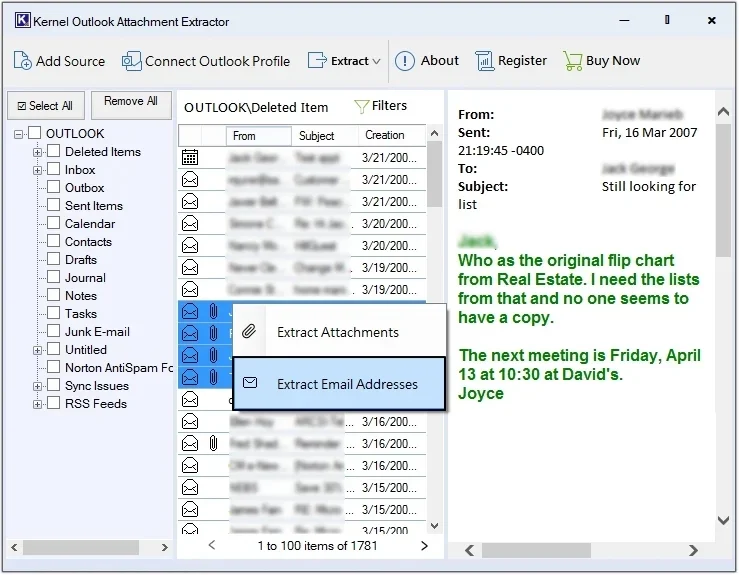Viewport: 739px width, 575px height.
Task: Click the 'OUTLOOK\Deleted Item' path text
Action: tap(256, 107)
